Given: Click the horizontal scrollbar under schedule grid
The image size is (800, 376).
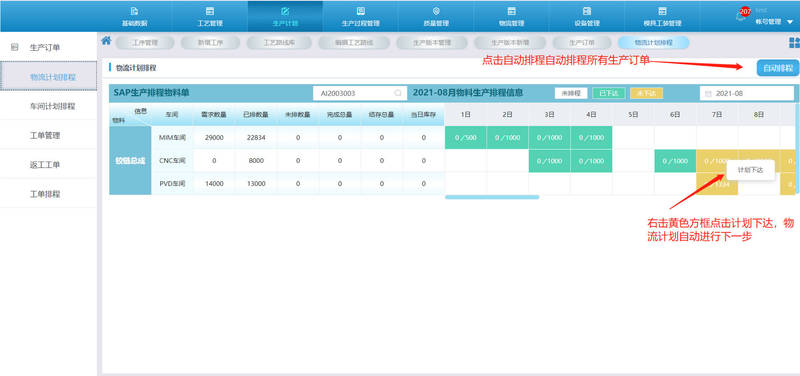Looking at the screenshot, I should point(492,197).
